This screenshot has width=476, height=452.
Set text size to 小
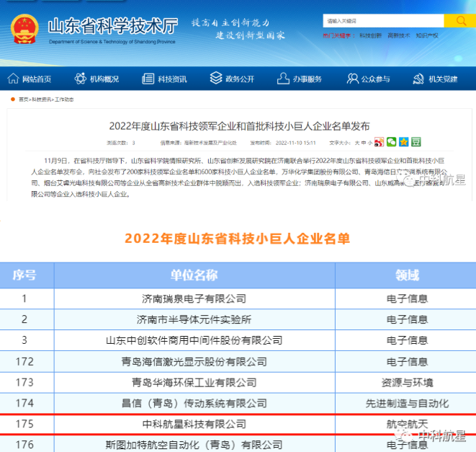coord(369,143)
